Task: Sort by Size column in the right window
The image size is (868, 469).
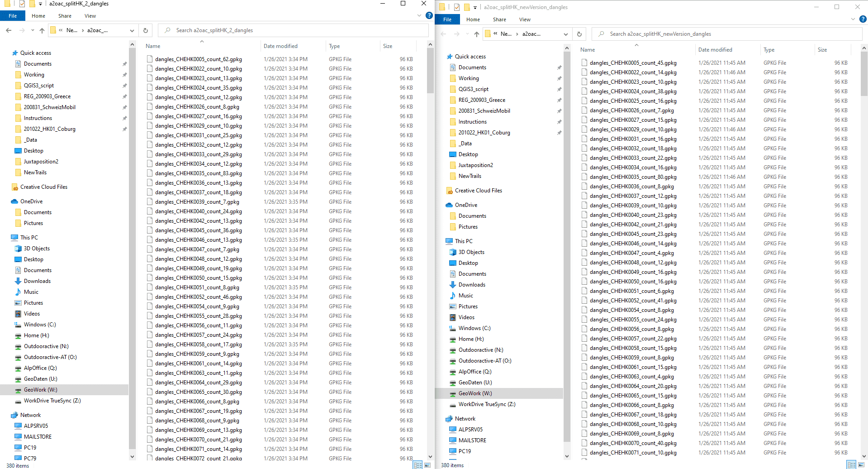Action: [833, 50]
